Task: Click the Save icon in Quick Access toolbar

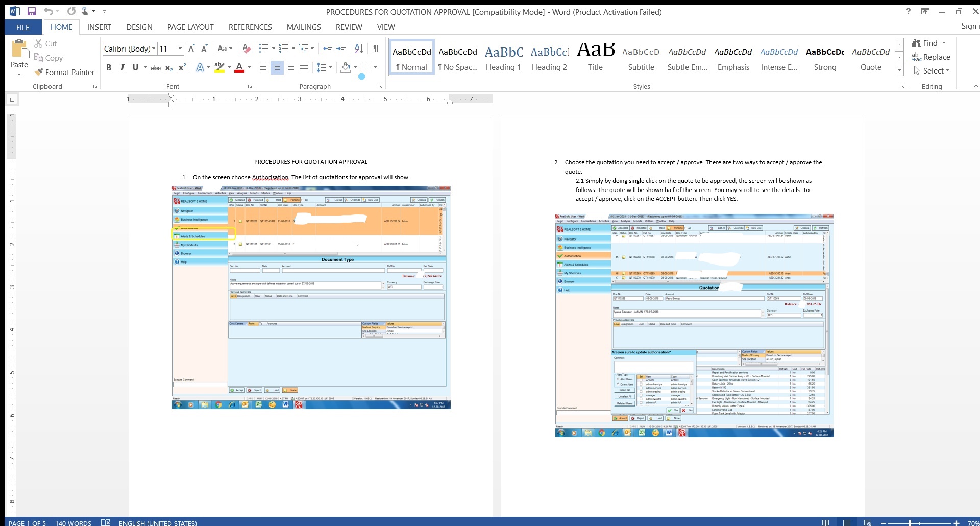Action: tap(32, 11)
